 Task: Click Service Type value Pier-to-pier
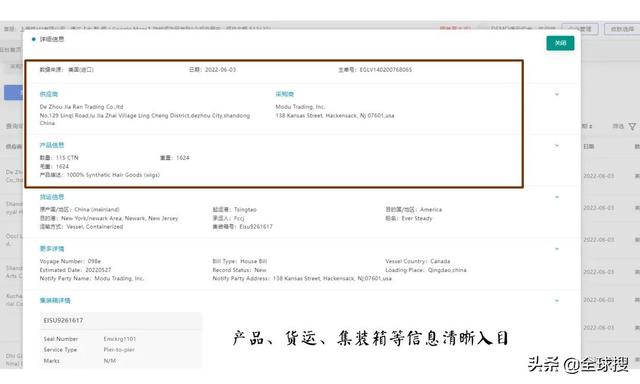tap(119, 350)
